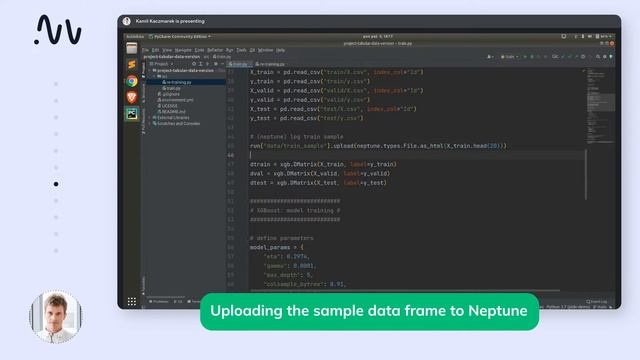Open IDE settings gear in toolbar
The width and height of the screenshot is (640, 360).
(604, 57)
